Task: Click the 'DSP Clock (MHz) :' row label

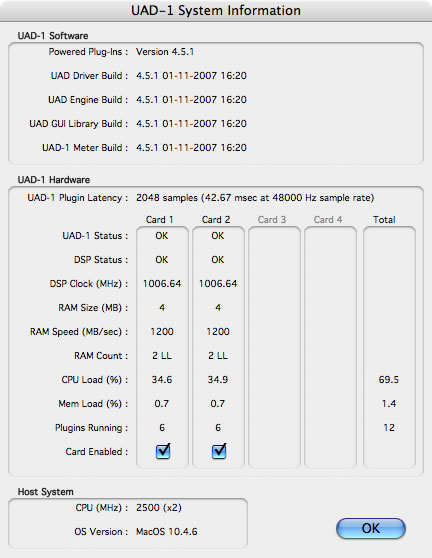Action: click(x=89, y=284)
